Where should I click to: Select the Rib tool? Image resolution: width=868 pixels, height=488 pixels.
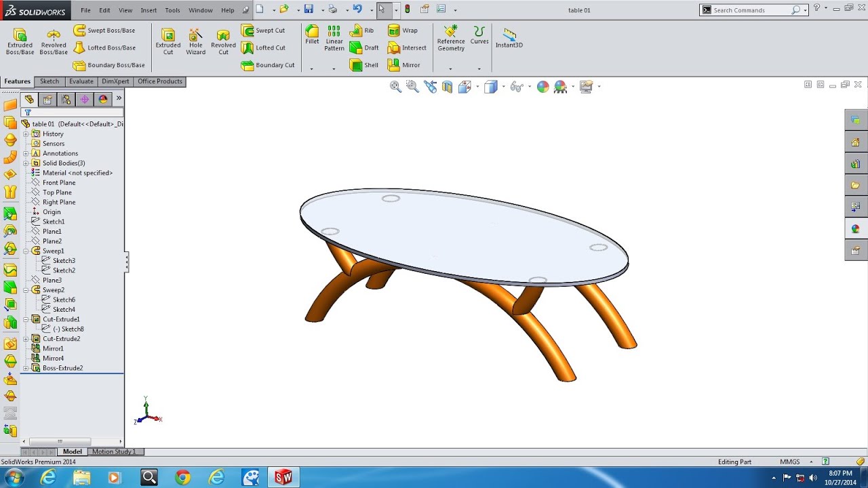tap(361, 30)
